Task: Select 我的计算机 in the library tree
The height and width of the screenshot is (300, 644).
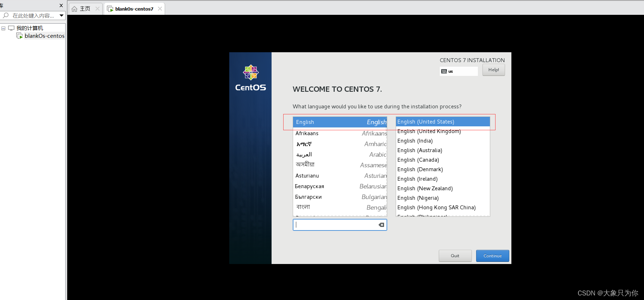Action: click(30, 28)
